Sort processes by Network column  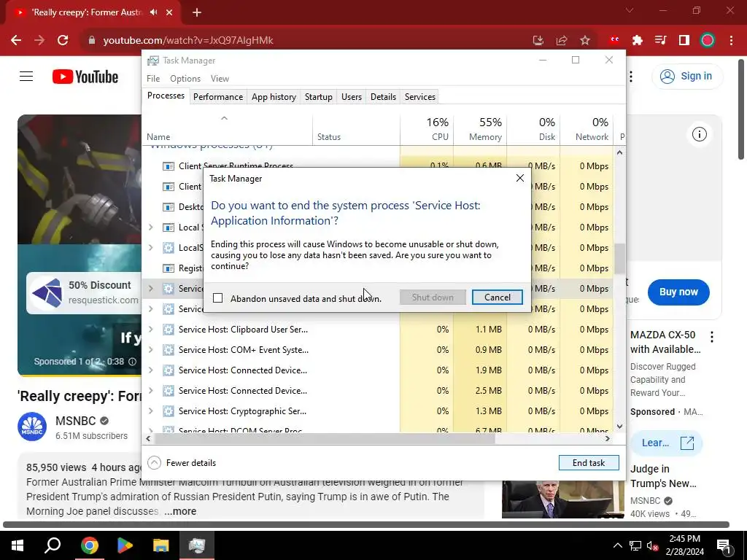587,129
